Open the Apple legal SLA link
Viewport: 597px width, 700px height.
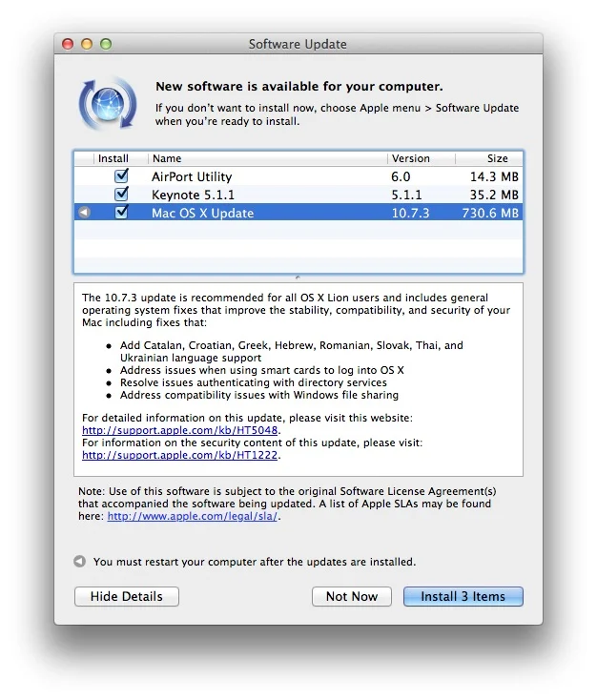tap(193, 516)
